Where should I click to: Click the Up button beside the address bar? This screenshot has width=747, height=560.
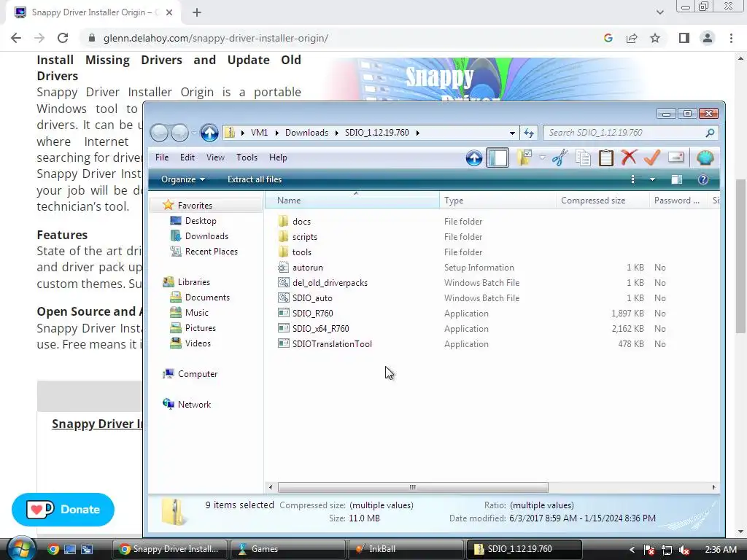pyautogui.click(x=209, y=133)
